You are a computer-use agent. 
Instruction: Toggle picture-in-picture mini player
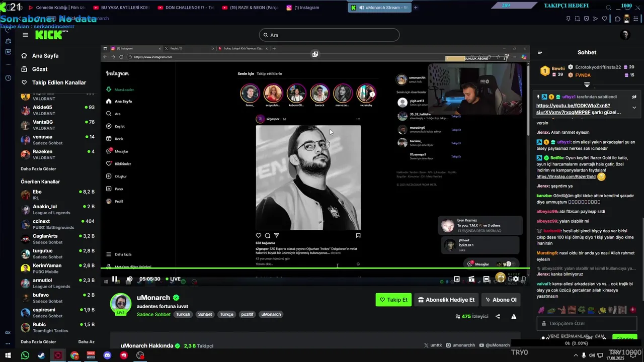coord(457,279)
